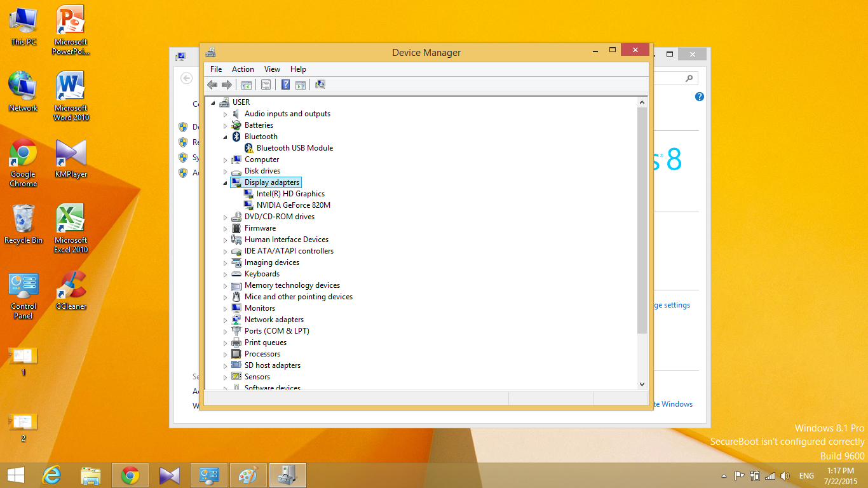Click Show/Hide Console Tree toolbar icon
This screenshot has height=488, width=868.
[x=247, y=85]
